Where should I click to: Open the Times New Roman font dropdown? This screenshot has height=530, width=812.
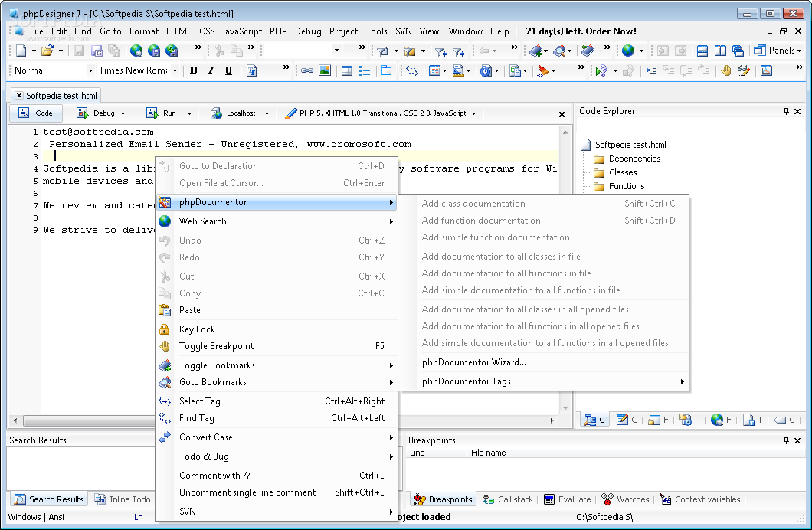coord(175,71)
